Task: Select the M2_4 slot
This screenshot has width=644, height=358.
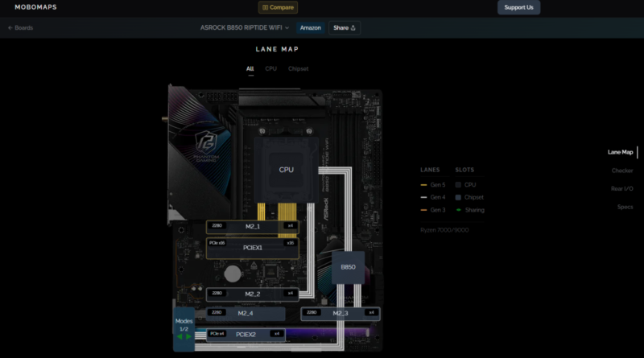Action: point(246,313)
